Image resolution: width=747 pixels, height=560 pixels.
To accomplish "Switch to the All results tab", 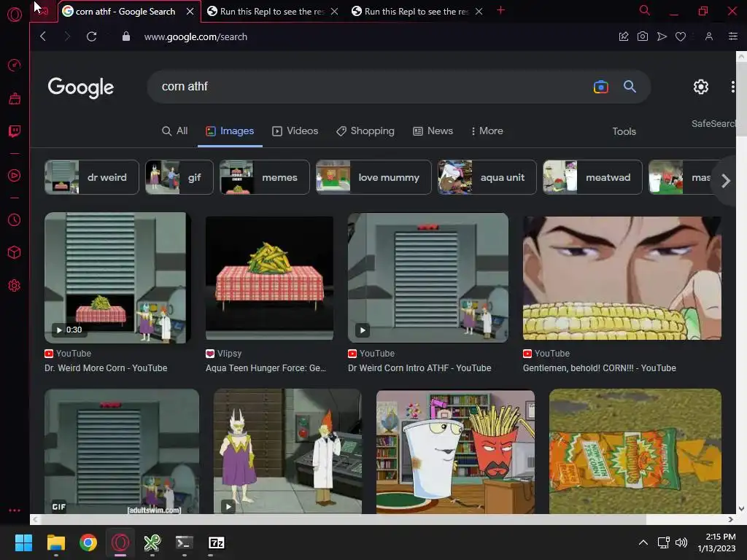I will 175,131.
